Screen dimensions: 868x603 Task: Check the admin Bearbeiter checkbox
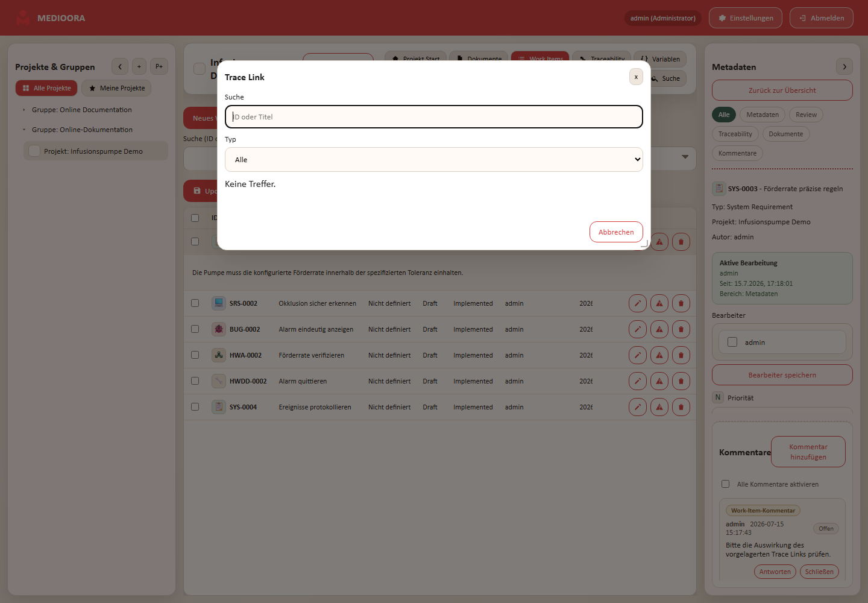point(732,342)
